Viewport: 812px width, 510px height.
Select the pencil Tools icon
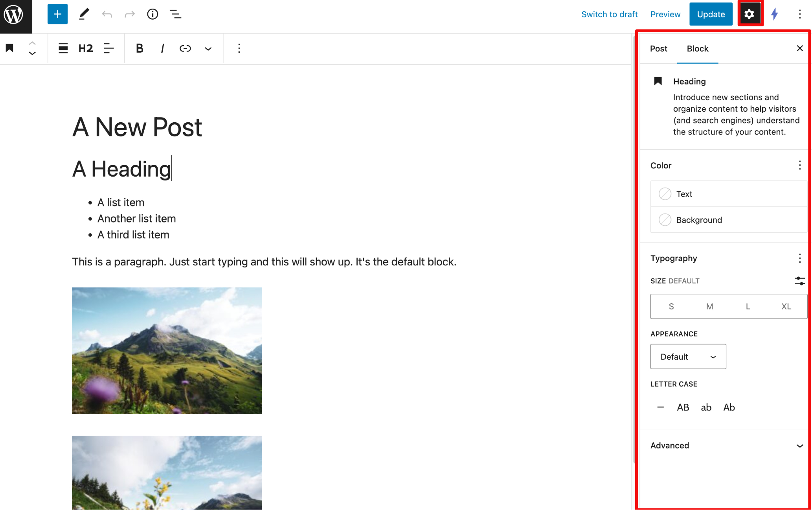coord(84,14)
